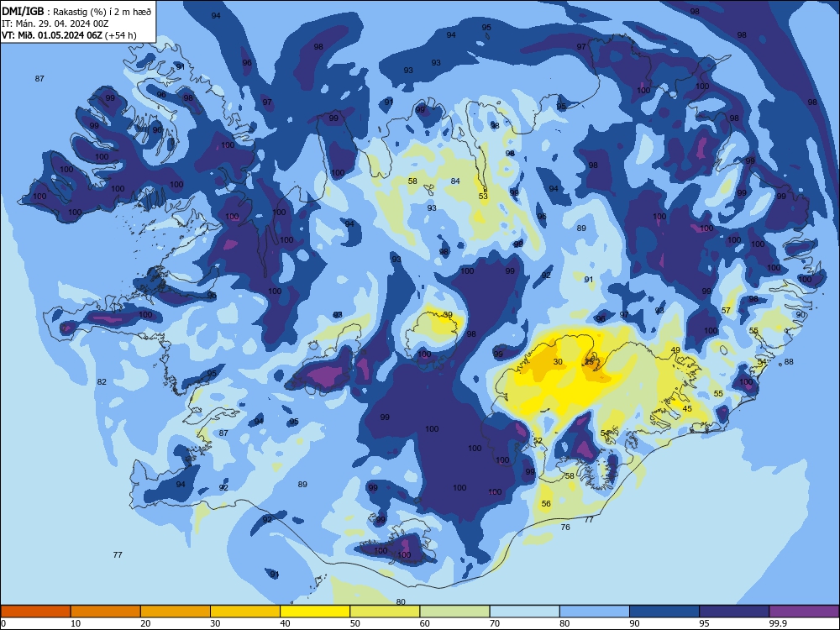Viewport: 840px width, 630px height.
Task: Click the legend label '50'
Action: 354,623
